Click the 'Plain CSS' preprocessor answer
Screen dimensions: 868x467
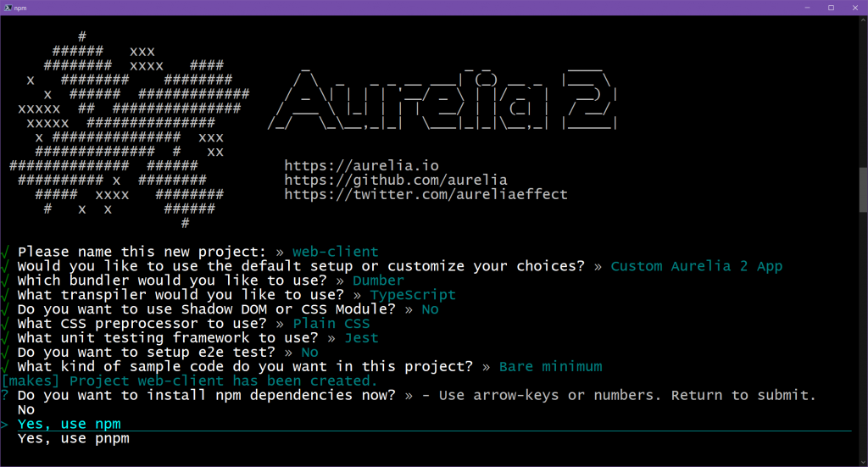331,324
